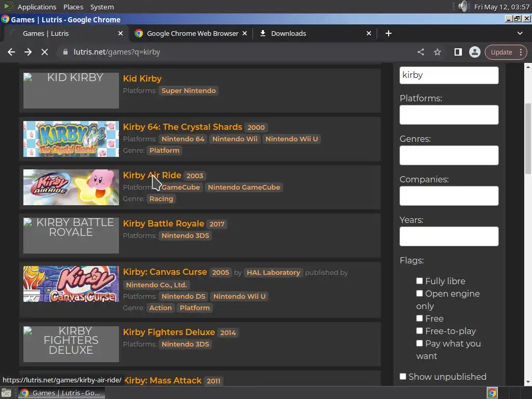Close the Google Chrome Web Browser tab
Image resolution: width=532 pixels, height=399 pixels.
(245, 33)
